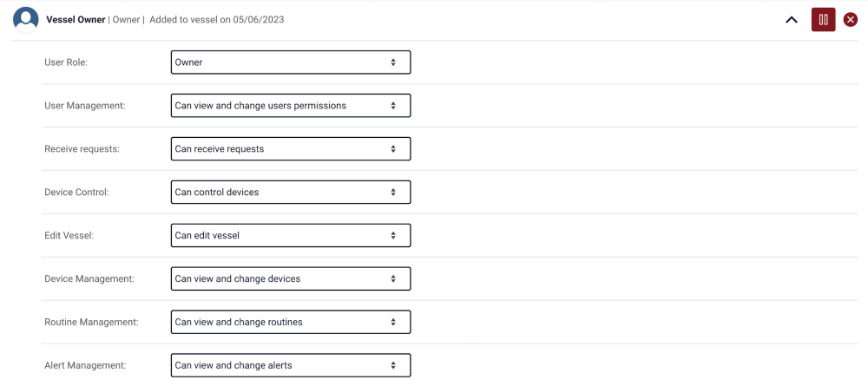Open the User Management permissions dropdown

pyautogui.click(x=290, y=106)
